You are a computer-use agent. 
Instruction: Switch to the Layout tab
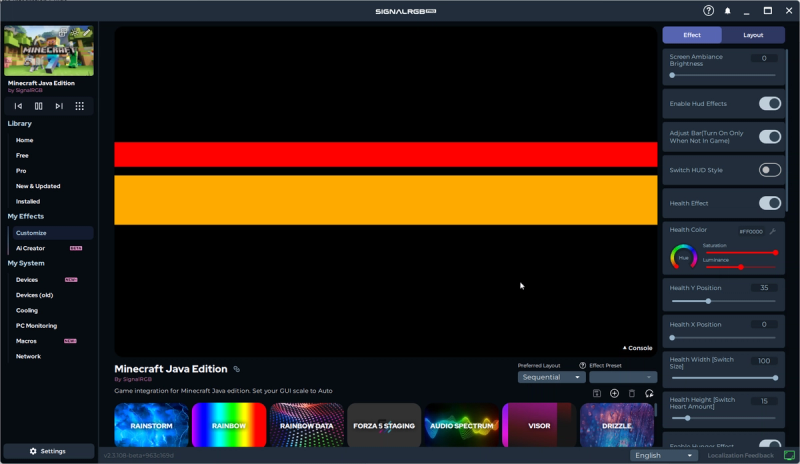coord(753,35)
